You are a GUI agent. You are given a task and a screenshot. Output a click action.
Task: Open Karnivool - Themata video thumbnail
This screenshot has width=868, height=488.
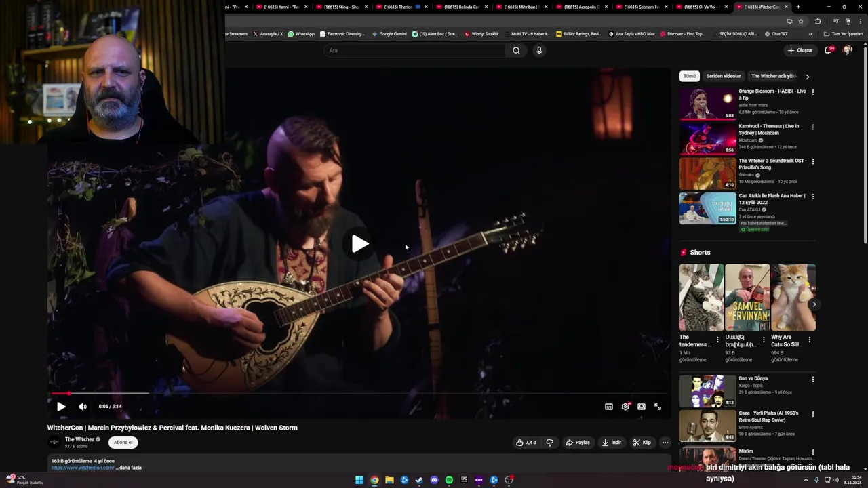coord(707,138)
